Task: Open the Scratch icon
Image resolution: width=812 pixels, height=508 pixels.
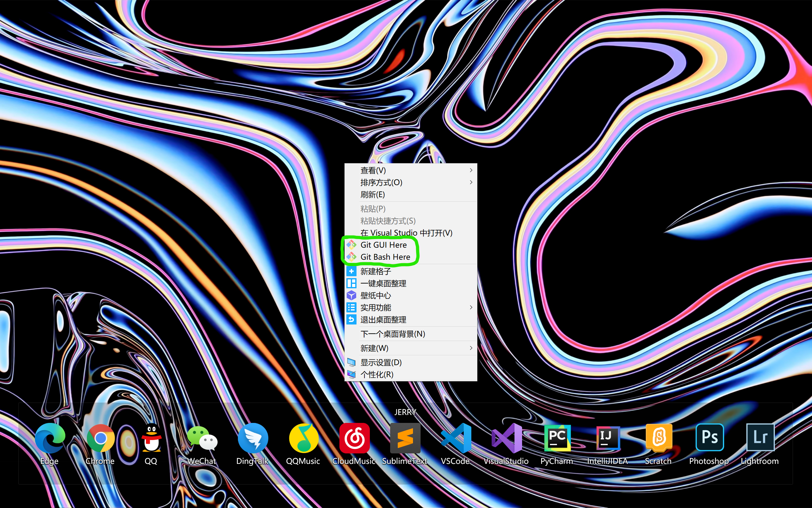Action: coord(659,438)
